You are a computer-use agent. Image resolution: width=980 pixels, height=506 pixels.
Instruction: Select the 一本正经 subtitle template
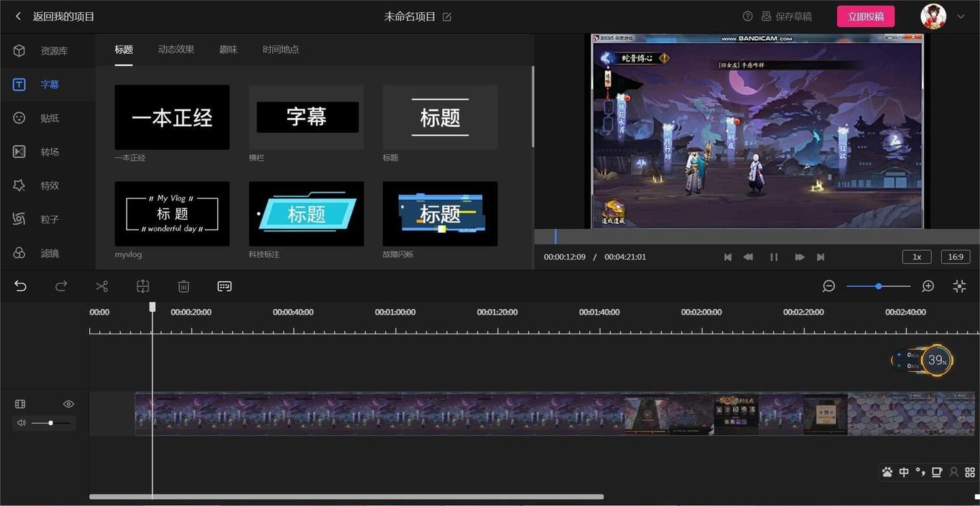172,117
